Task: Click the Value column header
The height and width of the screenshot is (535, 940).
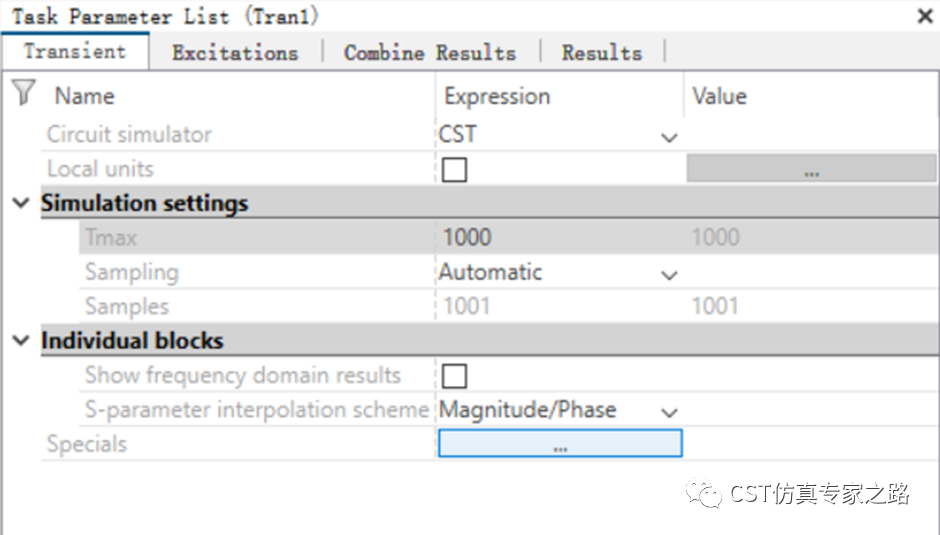Action: point(719,96)
